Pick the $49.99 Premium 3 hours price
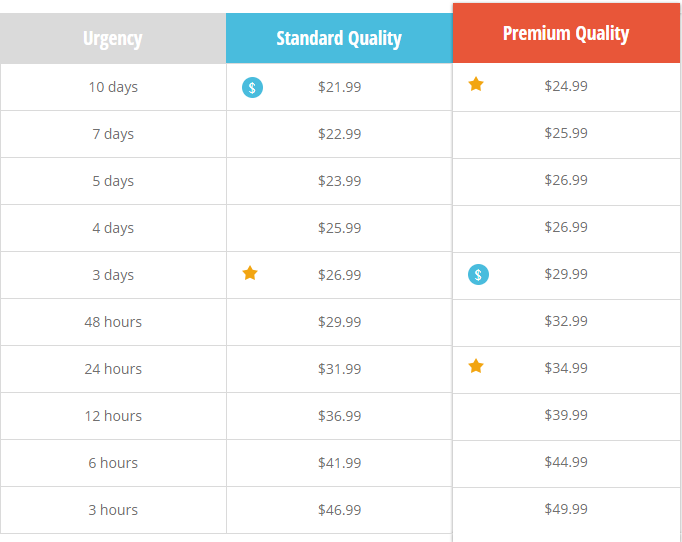682x542 pixels. 566,509
